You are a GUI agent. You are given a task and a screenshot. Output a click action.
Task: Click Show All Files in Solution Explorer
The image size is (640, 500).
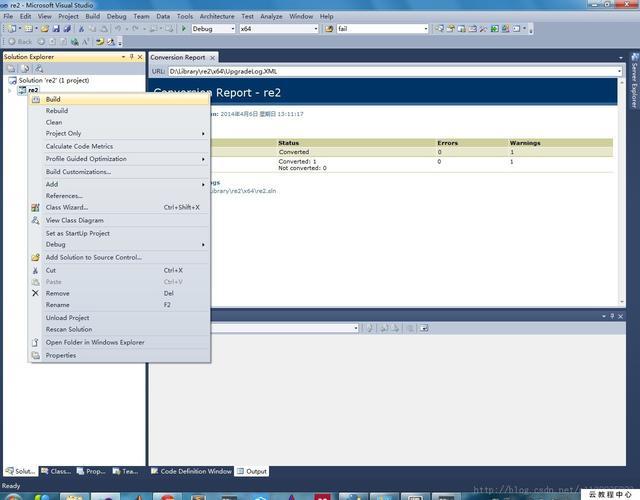click(25, 69)
